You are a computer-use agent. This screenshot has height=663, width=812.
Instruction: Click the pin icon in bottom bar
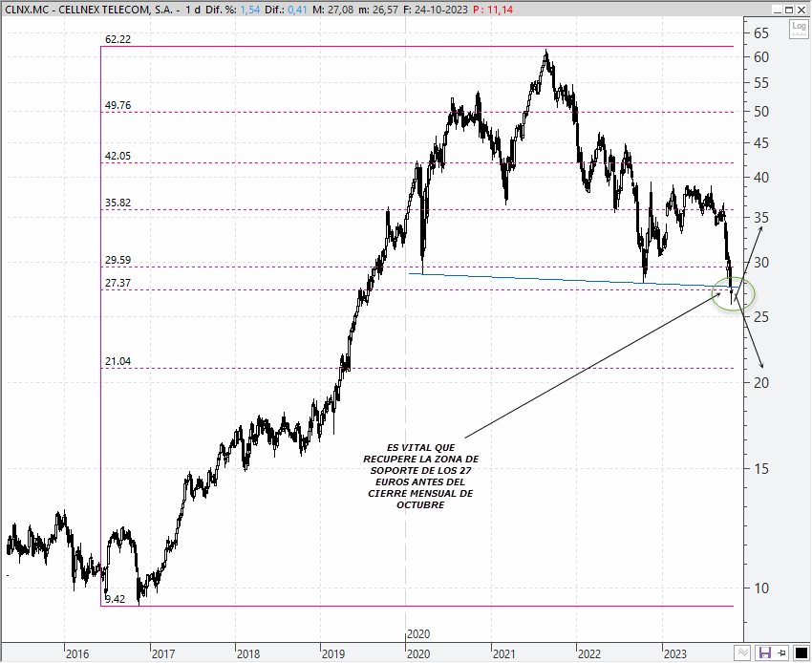(782, 652)
